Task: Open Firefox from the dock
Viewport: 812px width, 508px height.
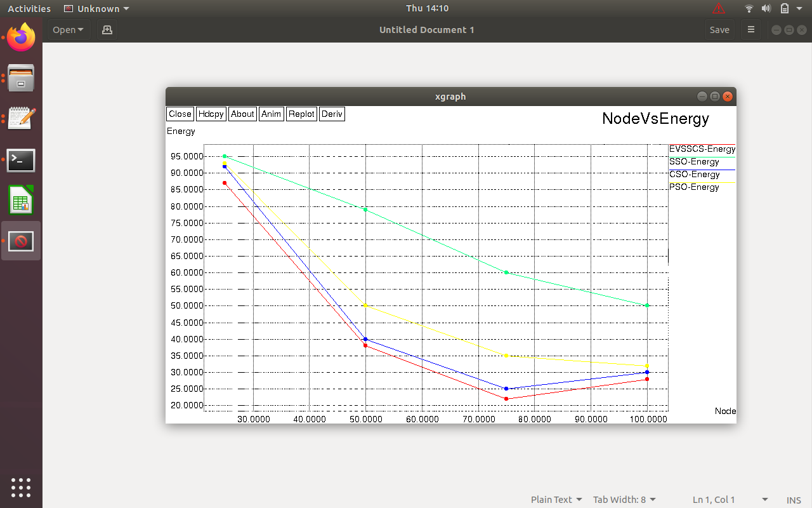Action: [x=21, y=37]
